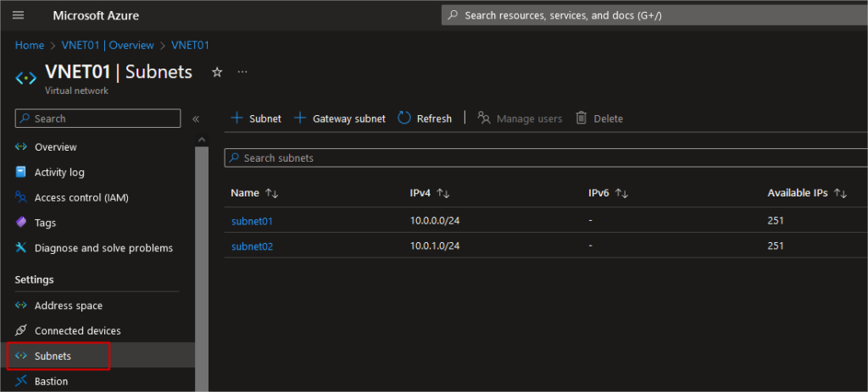Click the Settings section heading
Image resolution: width=868 pixels, height=392 pixels.
click(x=34, y=279)
